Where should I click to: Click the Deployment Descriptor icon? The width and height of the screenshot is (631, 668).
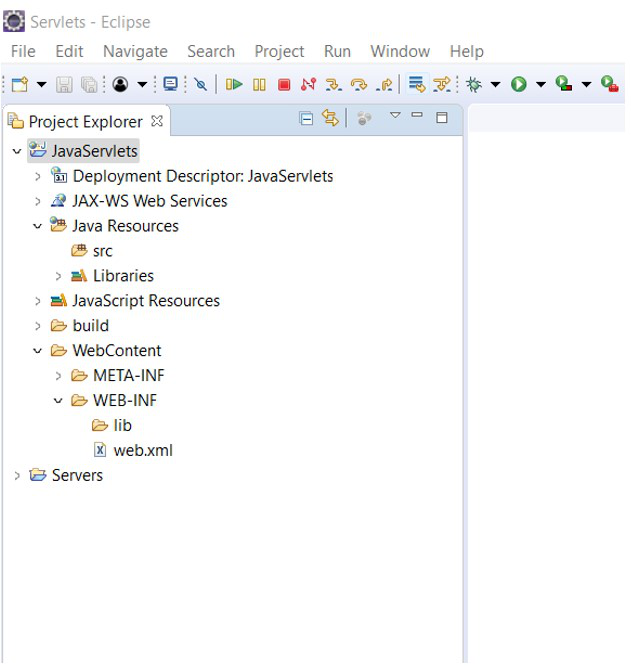(59, 175)
